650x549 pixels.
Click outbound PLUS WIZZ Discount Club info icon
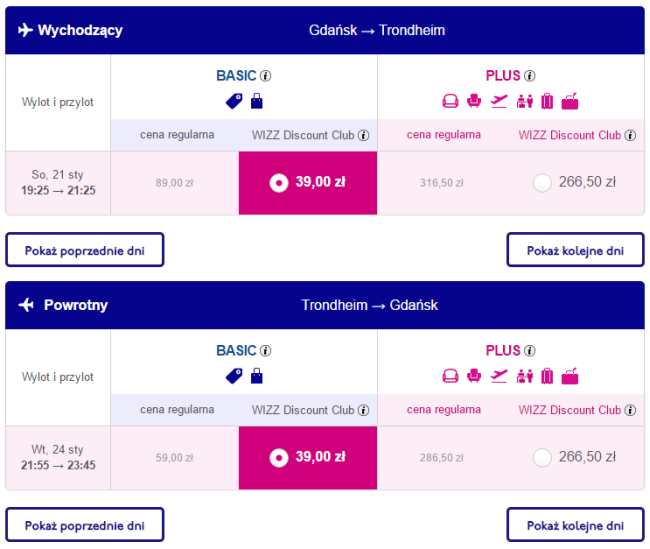630,135
